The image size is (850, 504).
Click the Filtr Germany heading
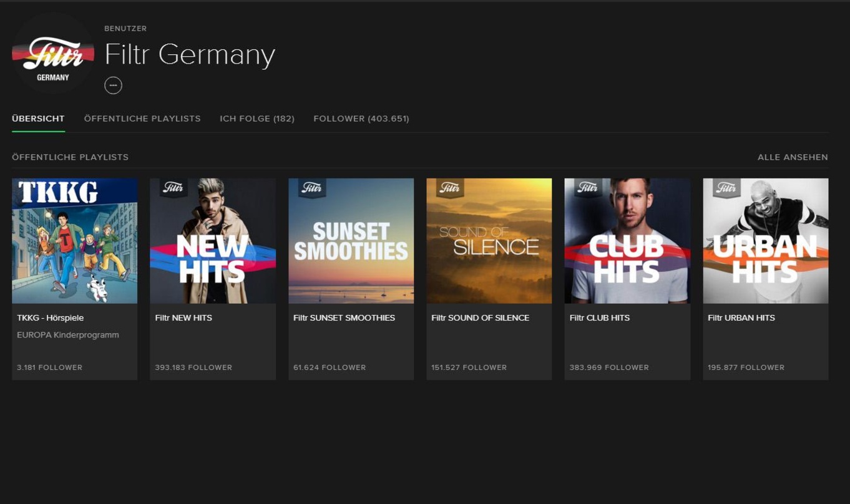(190, 55)
